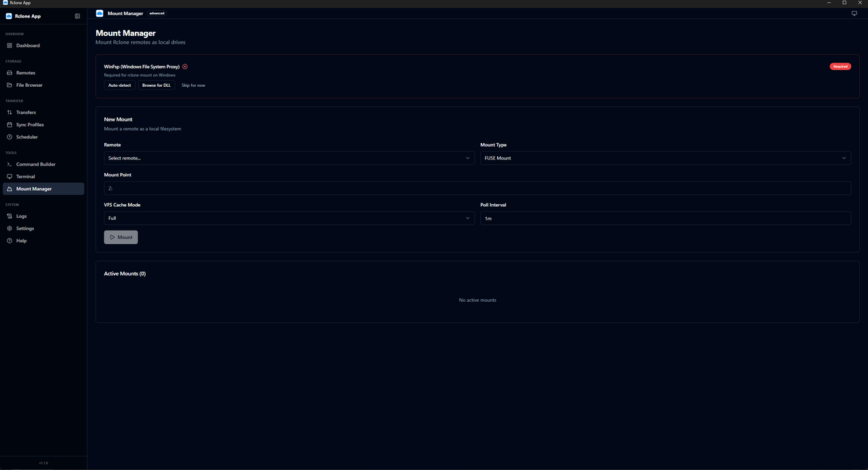
Task: Click the WinFsp (Windows File System Proxy) title
Action: (x=142, y=66)
